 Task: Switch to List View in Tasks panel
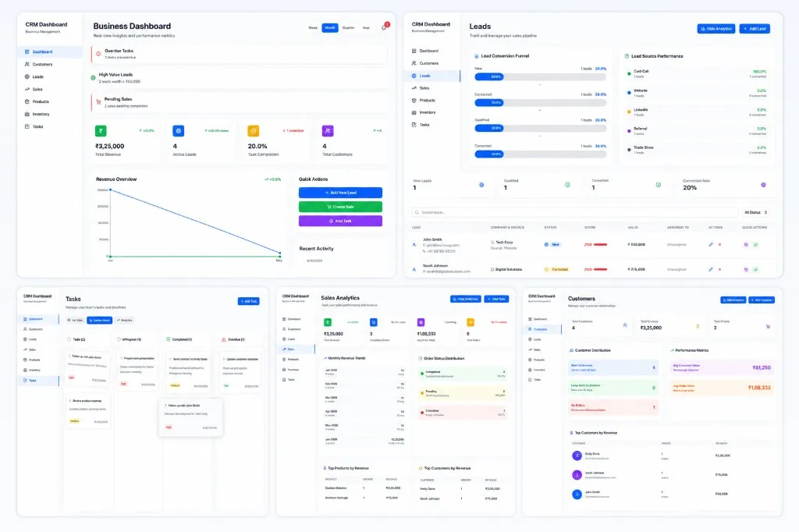[x=76, y=320]
